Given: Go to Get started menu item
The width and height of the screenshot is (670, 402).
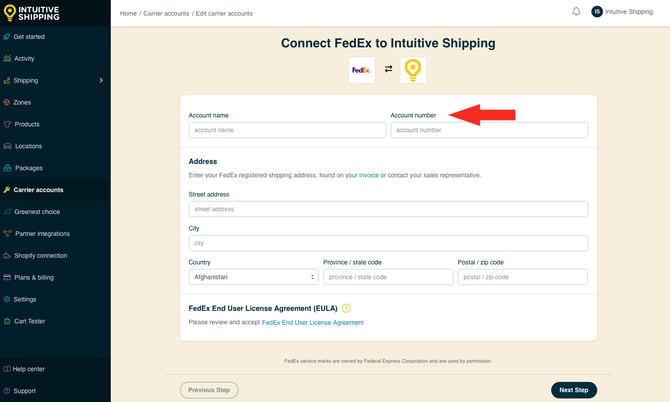Looking at the screenshot, I should coord(29,37).
